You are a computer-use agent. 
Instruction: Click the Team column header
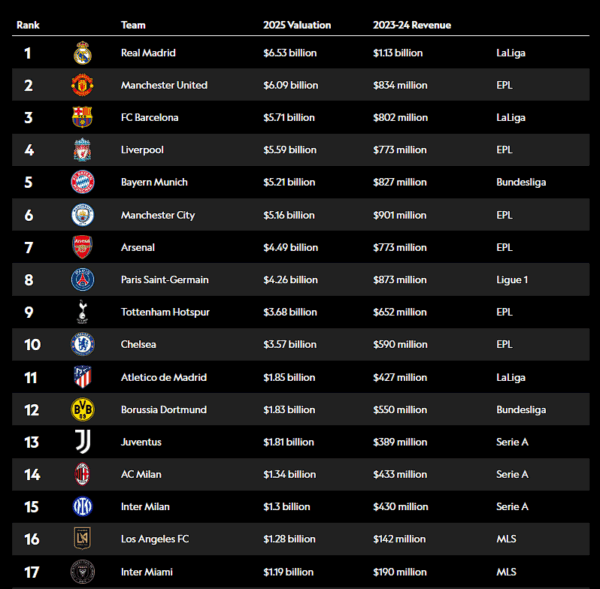point(133,25)
